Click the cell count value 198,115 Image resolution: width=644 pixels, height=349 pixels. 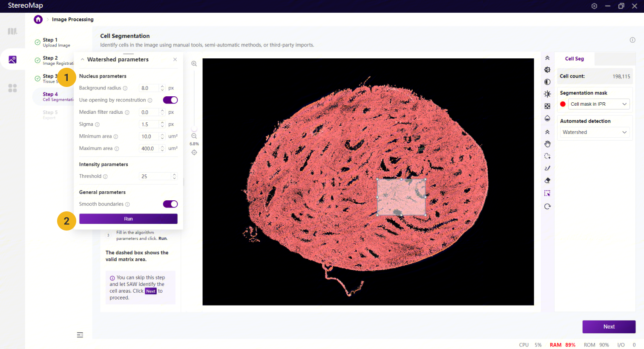[x=621, y=77]
